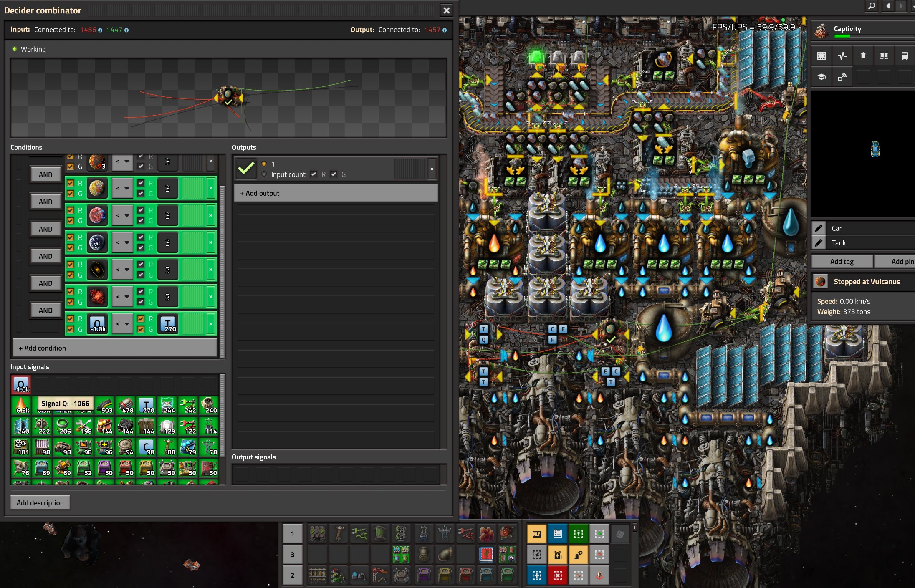
Task: Select quickbar row 3 button
Action: pos(292,555)
